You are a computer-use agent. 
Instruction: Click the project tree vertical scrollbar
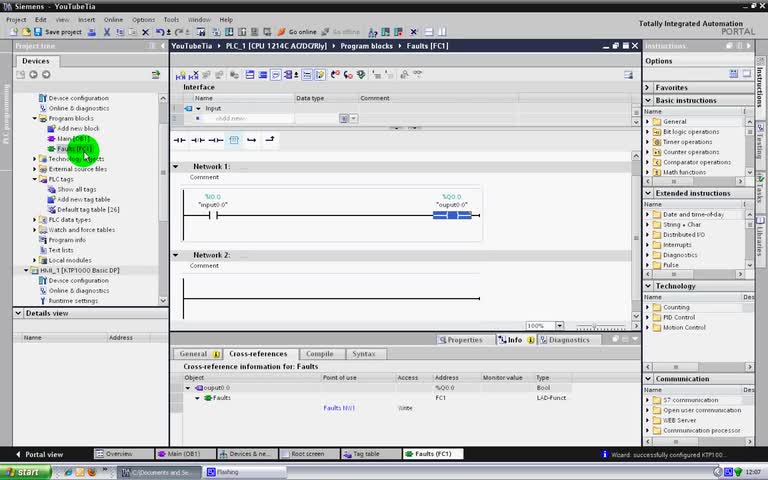pos(163,199)
